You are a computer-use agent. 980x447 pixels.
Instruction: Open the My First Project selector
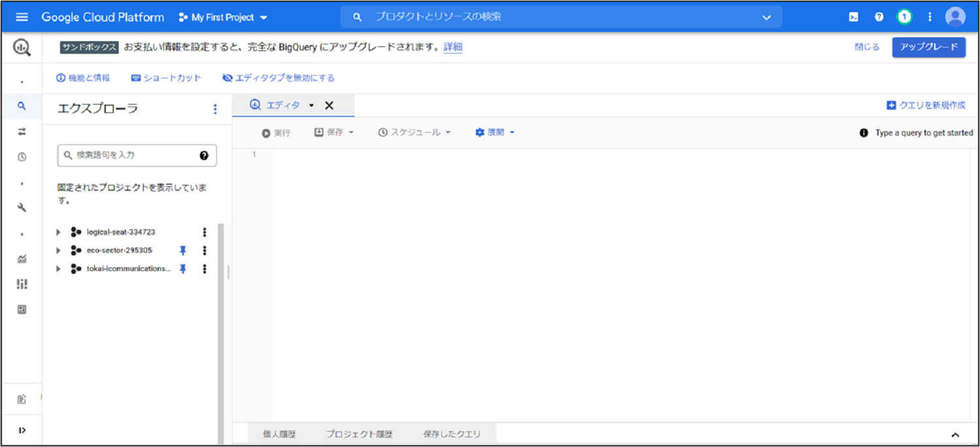pos(223,18)
